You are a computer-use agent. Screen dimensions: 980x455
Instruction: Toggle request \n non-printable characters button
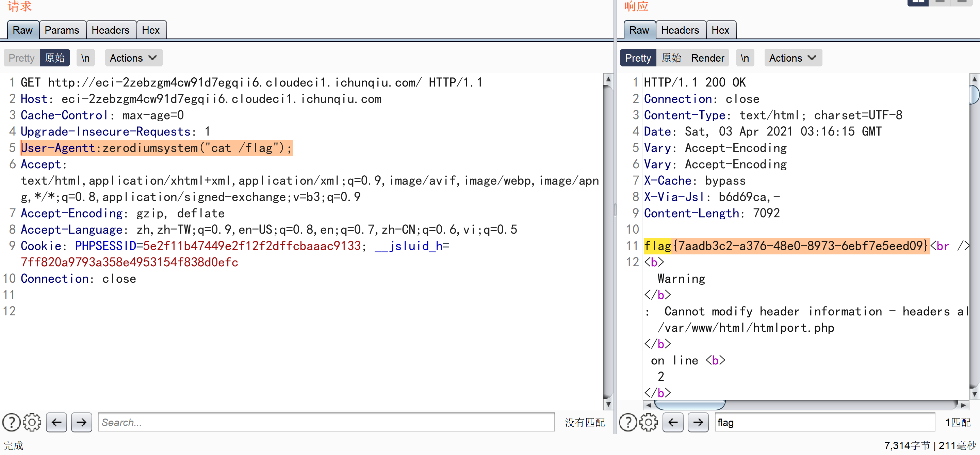(85, 58)
